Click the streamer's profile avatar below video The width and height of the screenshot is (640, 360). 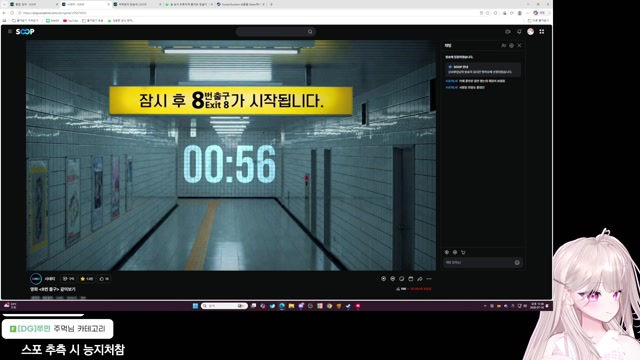pos(36,279)
